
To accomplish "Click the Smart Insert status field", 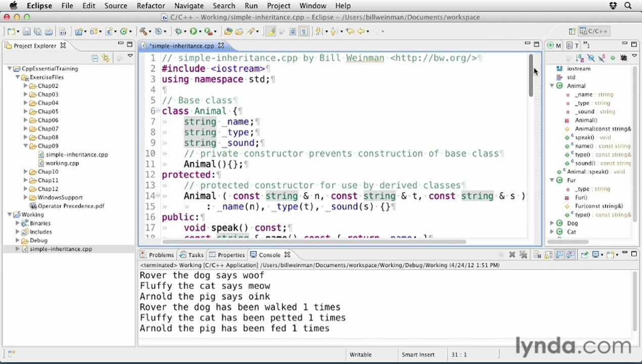I will [x=418, y=355].
